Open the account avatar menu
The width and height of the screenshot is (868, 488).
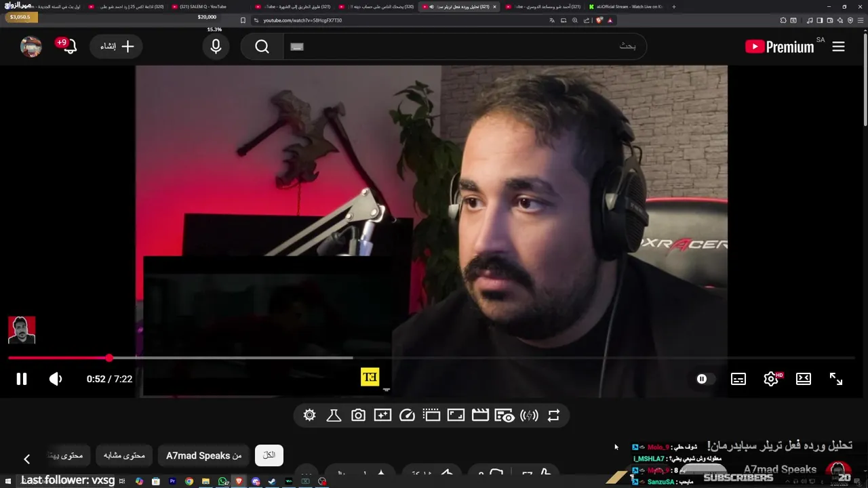(x=31, y=47)
